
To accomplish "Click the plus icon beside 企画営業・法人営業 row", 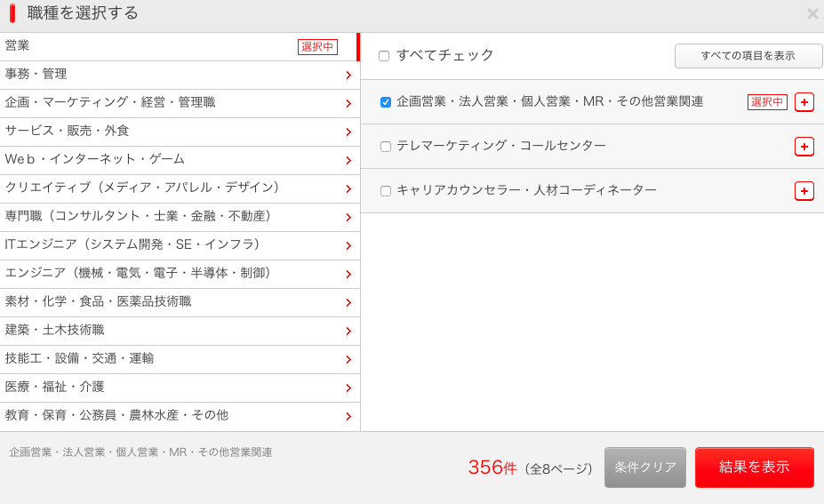I will point(804,102).
